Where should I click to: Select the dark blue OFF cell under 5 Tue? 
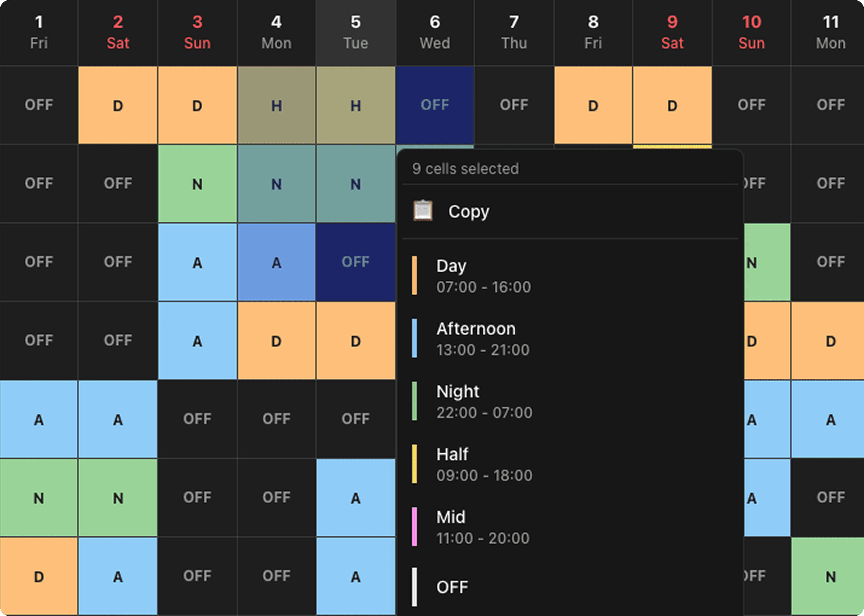[356, 262]
